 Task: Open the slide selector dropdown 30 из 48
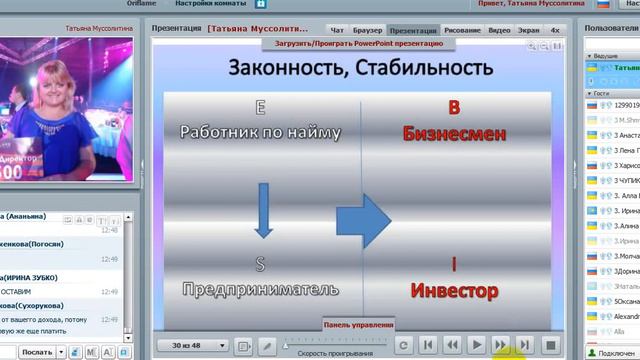pyautogui.click(x=192, y=345)
